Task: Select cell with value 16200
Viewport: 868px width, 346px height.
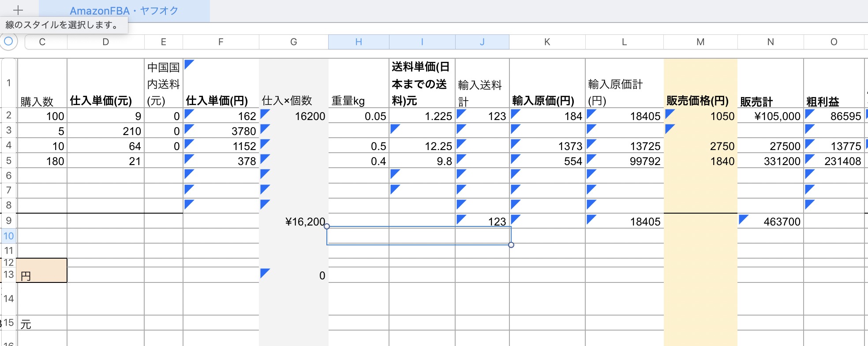Action: point(294,116)
